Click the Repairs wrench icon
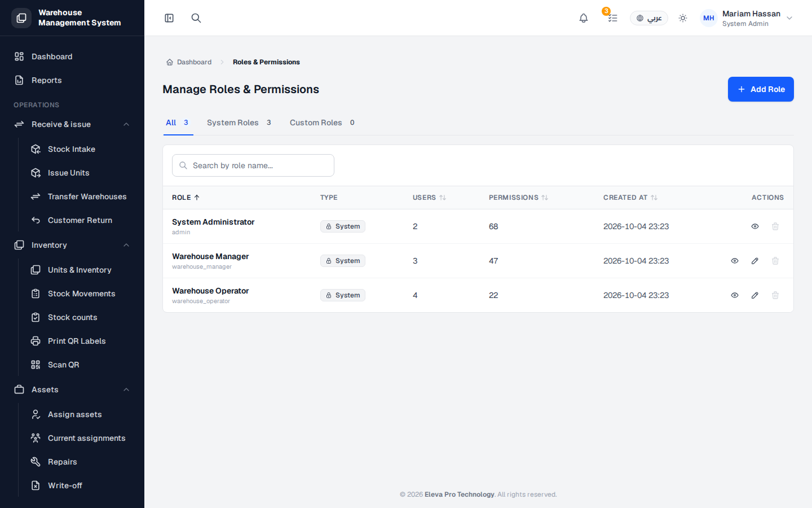The width and height of the screenshot is (812, 508). (x=36, y=462)
